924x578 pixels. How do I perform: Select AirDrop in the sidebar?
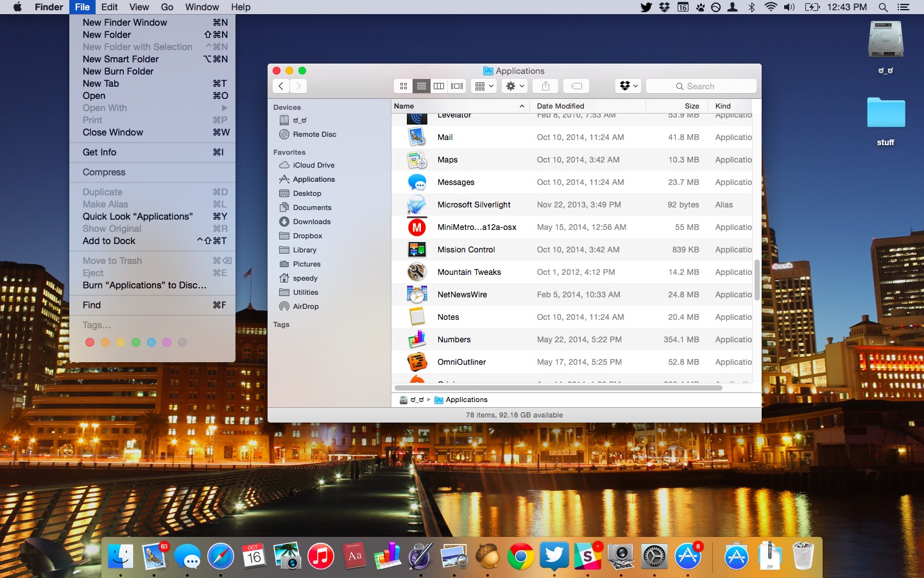pyautogui.click(x=305, y=306)
